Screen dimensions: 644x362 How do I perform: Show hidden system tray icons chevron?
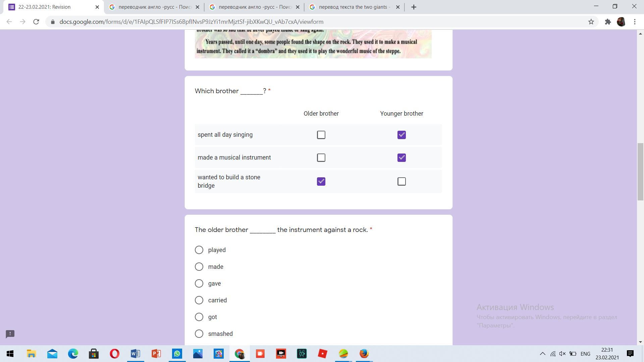[x=542, y=354]
